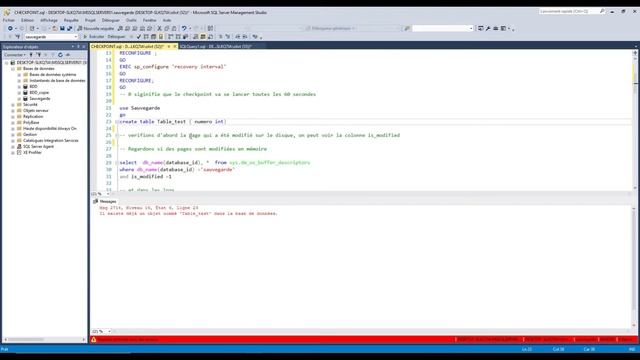Pin the Object Explorer panel with the pin icon
This screenshot has width=640, height=360.
point(78,47)
